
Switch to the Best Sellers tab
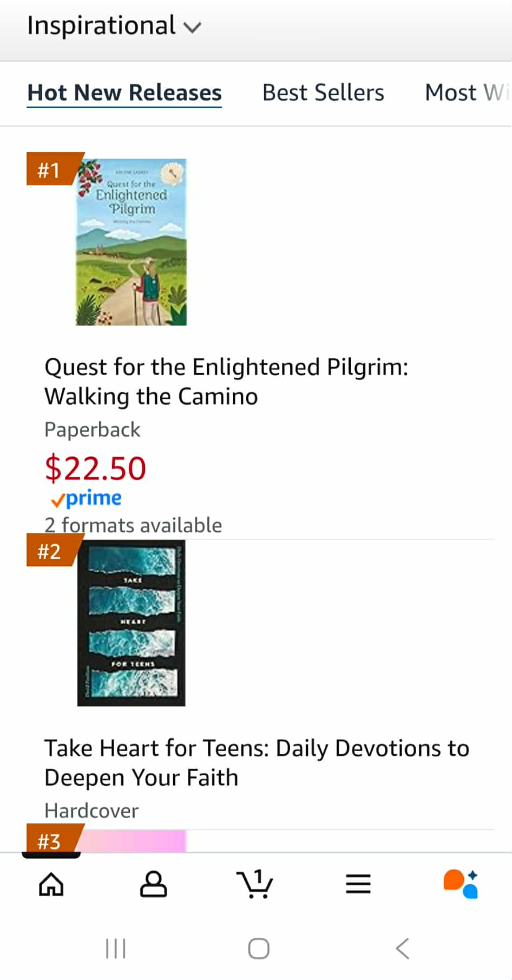[x=323, y=93]
